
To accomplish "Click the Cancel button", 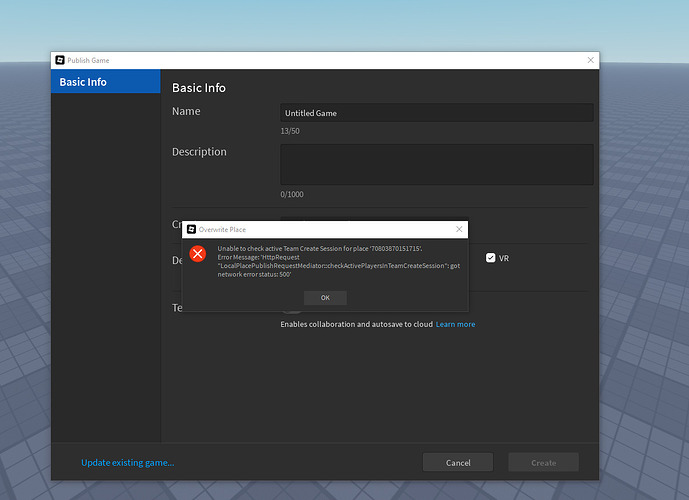I will [x=458, y=463].
